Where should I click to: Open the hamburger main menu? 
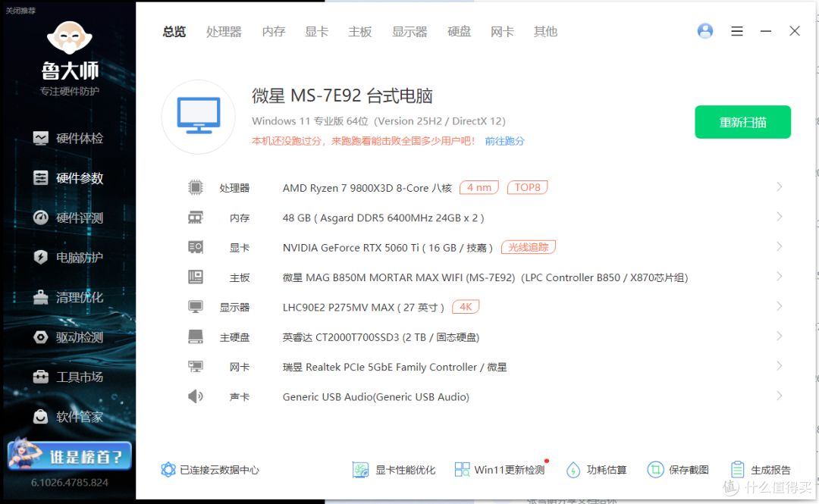[x=737, y=31]
